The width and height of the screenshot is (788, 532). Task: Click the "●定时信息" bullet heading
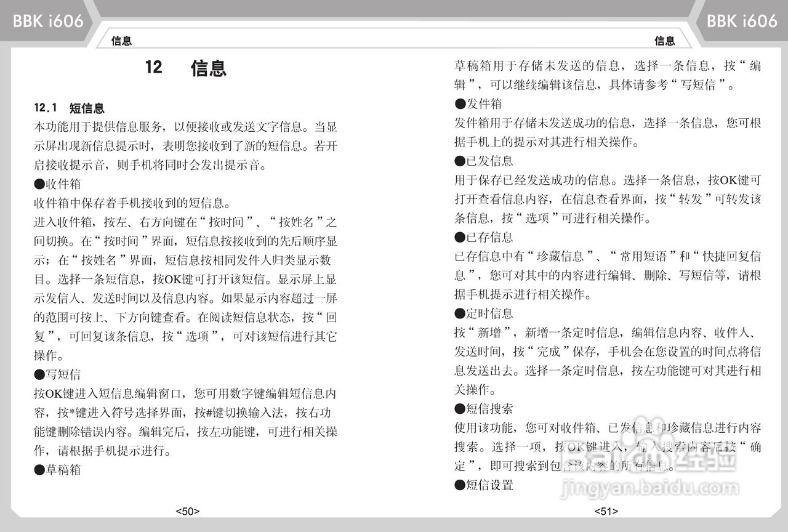coord(484,313)
